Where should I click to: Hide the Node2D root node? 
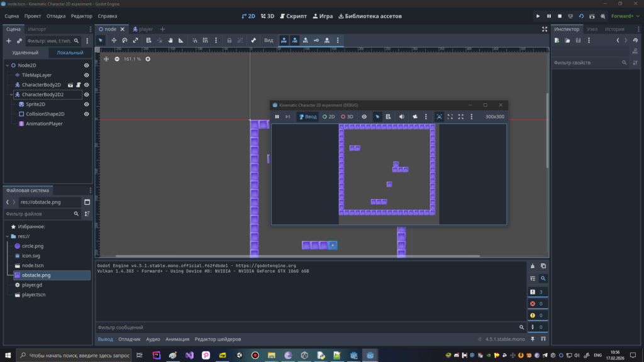(x=86, y=65)
